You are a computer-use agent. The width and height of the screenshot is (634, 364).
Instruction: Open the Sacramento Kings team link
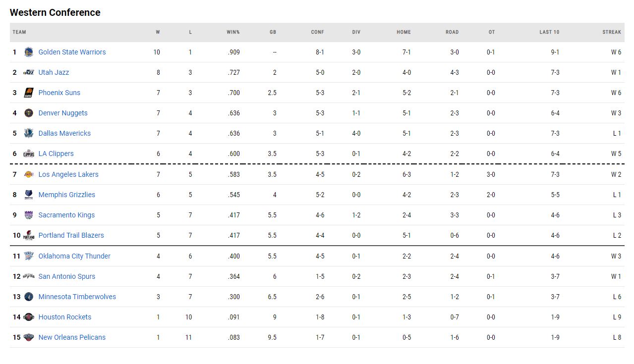coord(66,215)
